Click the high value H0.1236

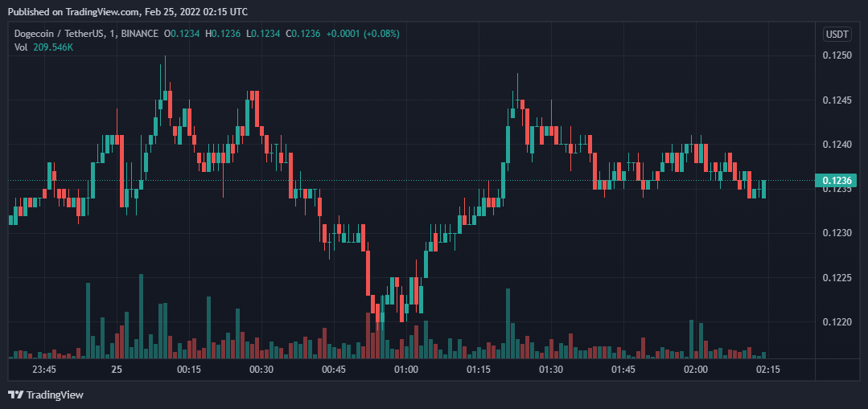[x=223, y=34]
